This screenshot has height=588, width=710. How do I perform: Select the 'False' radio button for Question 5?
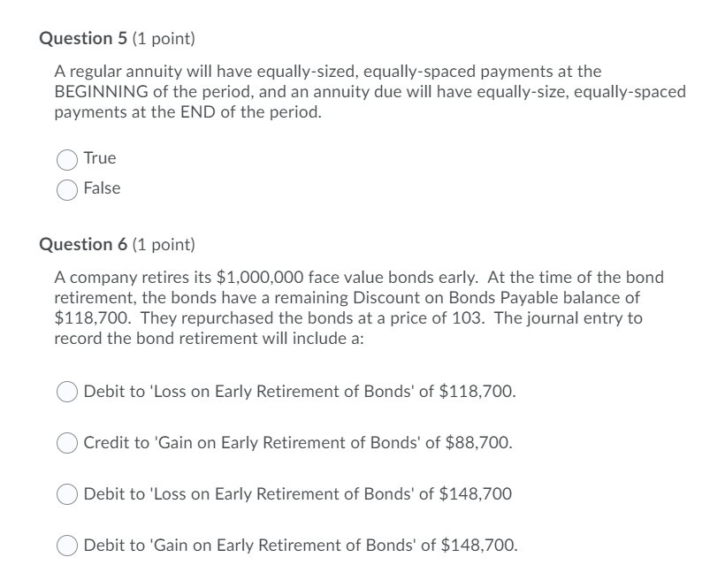click(66, 188)
